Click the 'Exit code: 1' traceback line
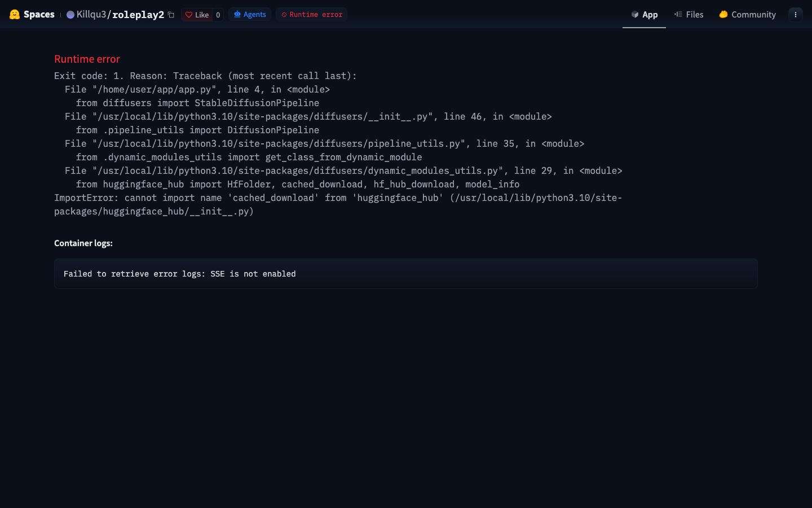Viewport: 812px width, 508px height. coord(205,76)
